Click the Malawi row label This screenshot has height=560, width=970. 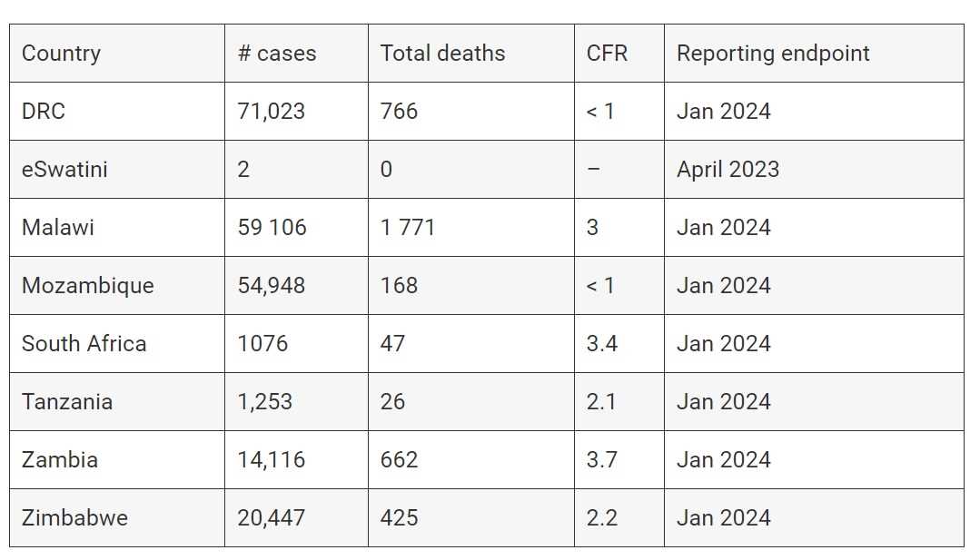pos(58,228)
